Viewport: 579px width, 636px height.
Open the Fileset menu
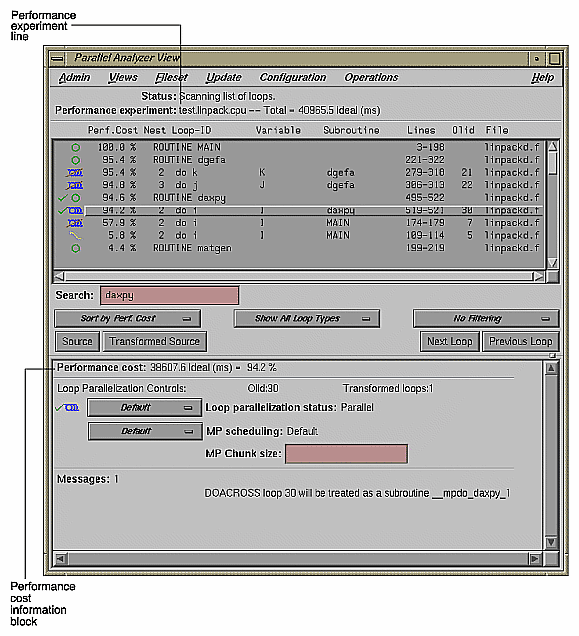pyautogui.click(x=171, y=77)
